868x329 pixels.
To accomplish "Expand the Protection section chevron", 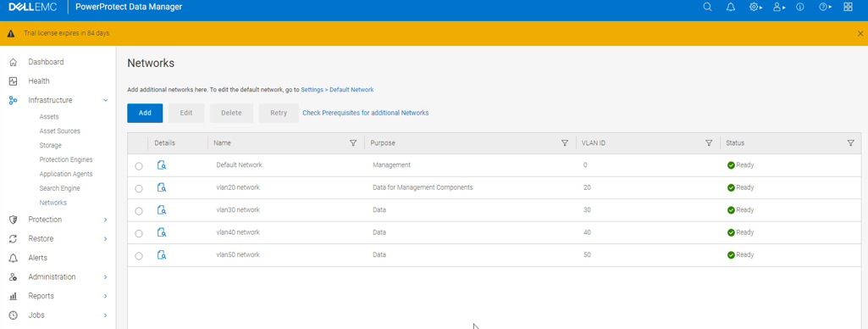I will point(105,220).
